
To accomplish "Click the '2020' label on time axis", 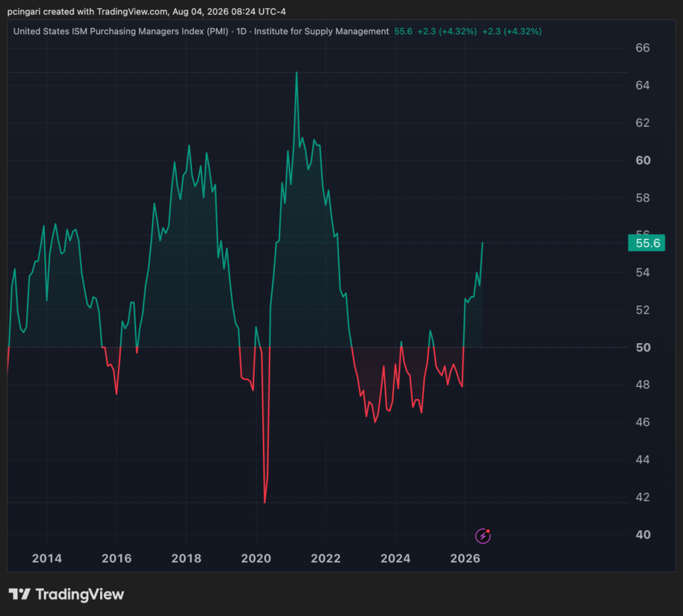I will point(256,559).
